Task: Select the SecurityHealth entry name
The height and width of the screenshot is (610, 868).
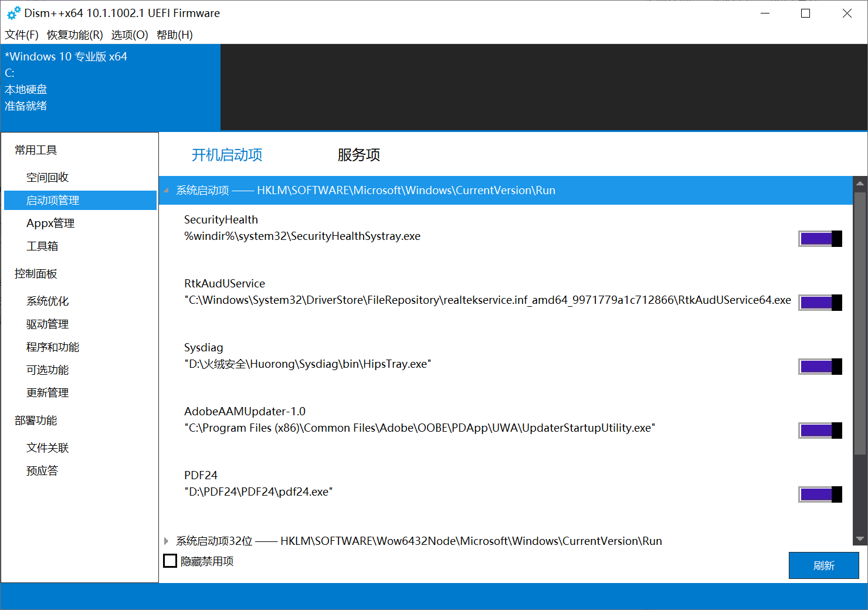Action: pyautogui.click(x=221, y=219)
